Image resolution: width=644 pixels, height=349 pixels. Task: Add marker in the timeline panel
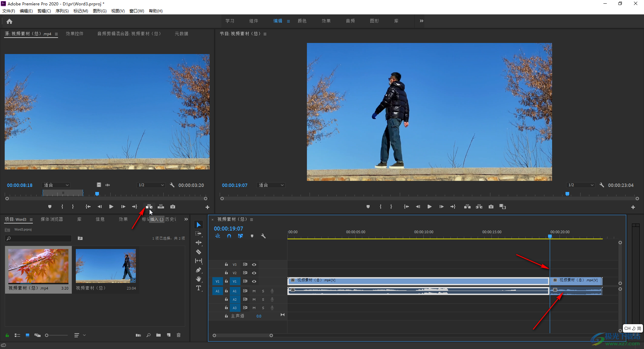coord(252,236)
